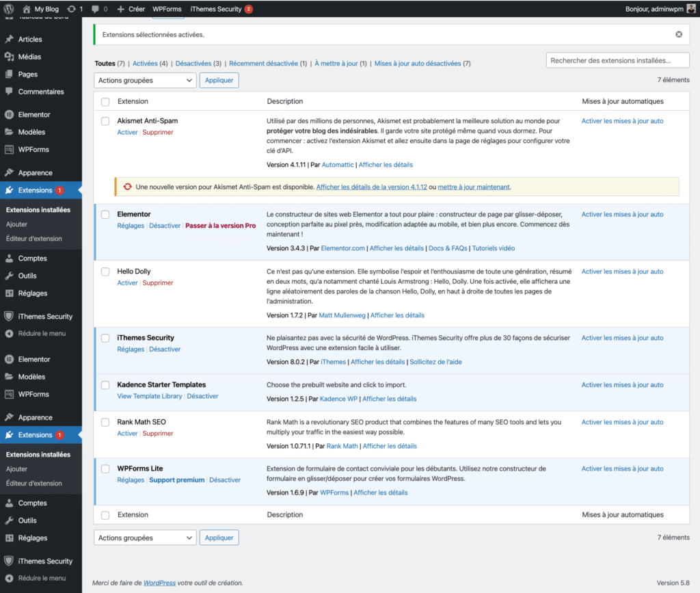Screen dimensions: 700x593
Task: Deactivate Elementor via Désactiver
Action: (x=165, y=226)
